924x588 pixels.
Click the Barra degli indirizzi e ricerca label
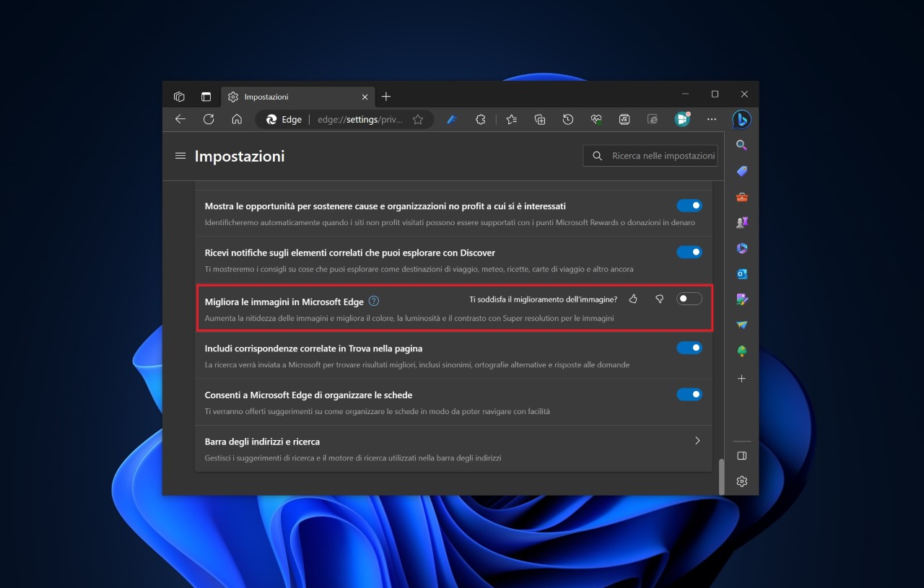coord(262,442)
